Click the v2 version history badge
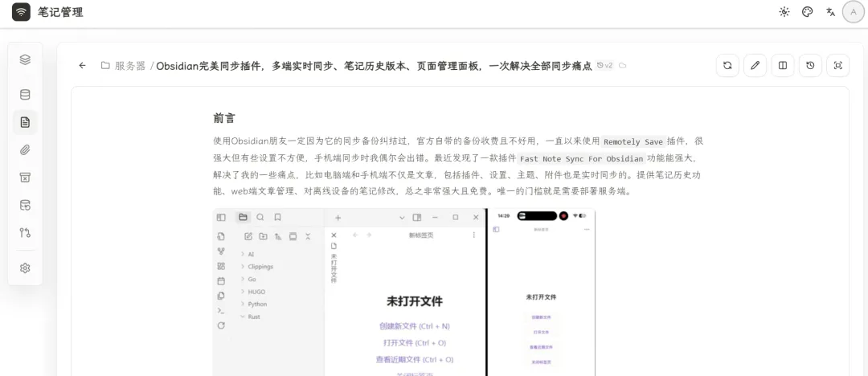Image resolution: width=868 pixels, height=376 pixels. pos(605,65)
